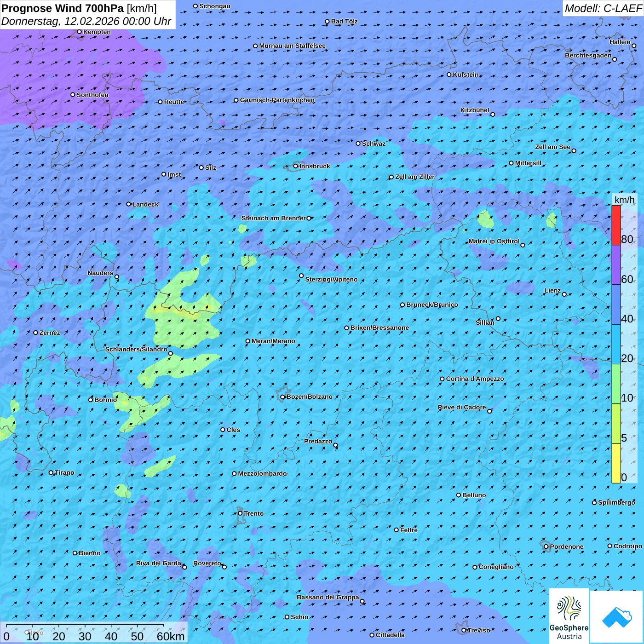Click the 'Garmisch-Partenkirchen' label
This screenshot has width=644, height=644.
click(277, 100)
